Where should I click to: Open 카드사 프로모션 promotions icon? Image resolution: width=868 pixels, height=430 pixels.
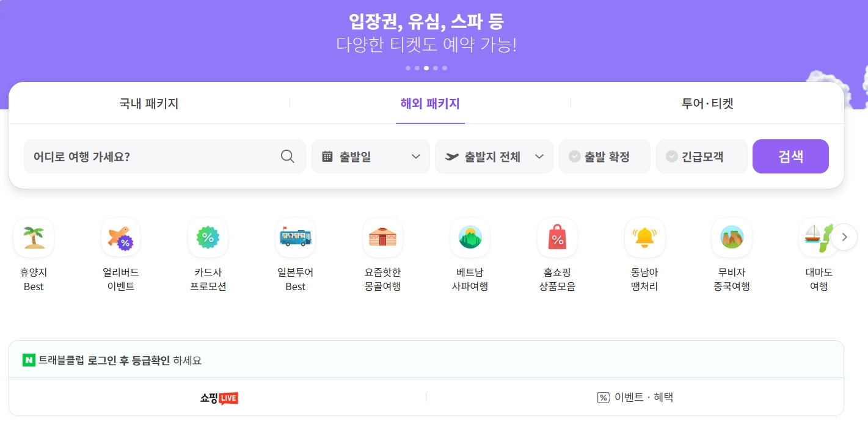pyautogui.click(x=208, y=238)
